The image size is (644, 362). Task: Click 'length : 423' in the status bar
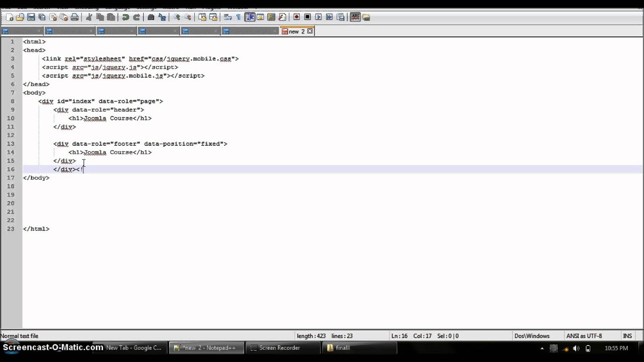pos(311,336)
